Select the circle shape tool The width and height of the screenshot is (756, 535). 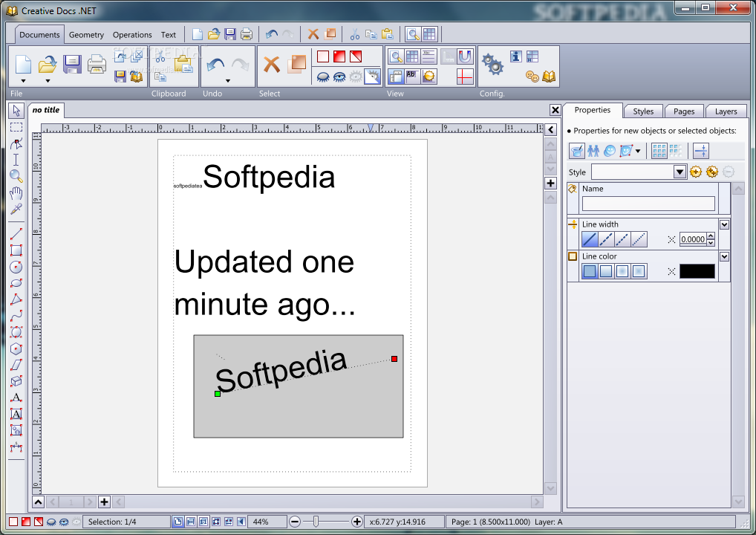pyautogui.click(x=16, y=267)
